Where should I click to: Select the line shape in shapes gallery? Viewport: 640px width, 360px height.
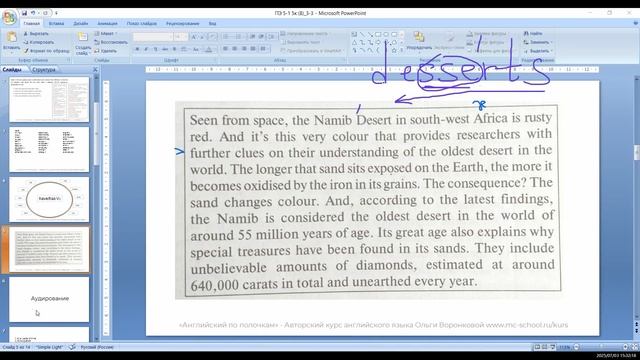362,35
